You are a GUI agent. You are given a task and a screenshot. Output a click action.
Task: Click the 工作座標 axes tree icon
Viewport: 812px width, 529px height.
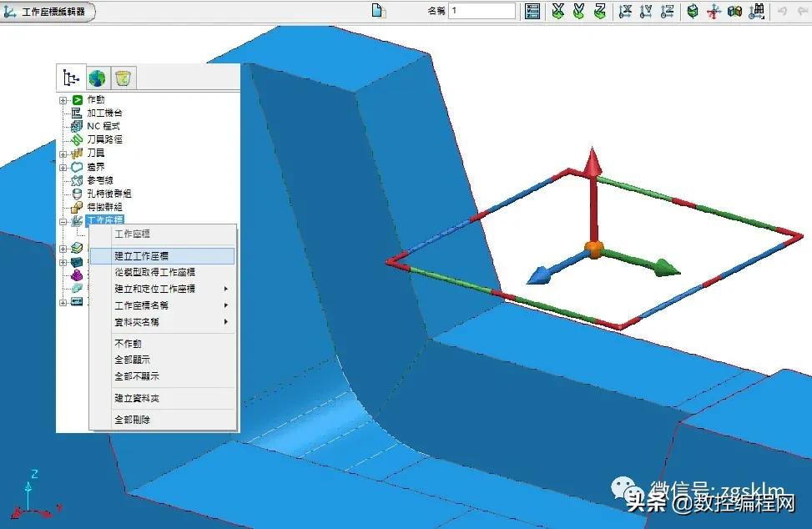coord(77,220)
